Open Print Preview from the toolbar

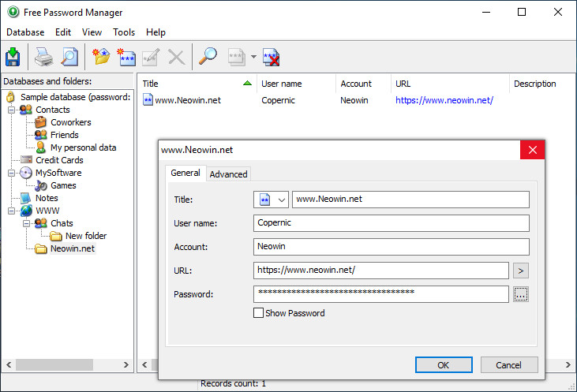click(x=69, y=57)
